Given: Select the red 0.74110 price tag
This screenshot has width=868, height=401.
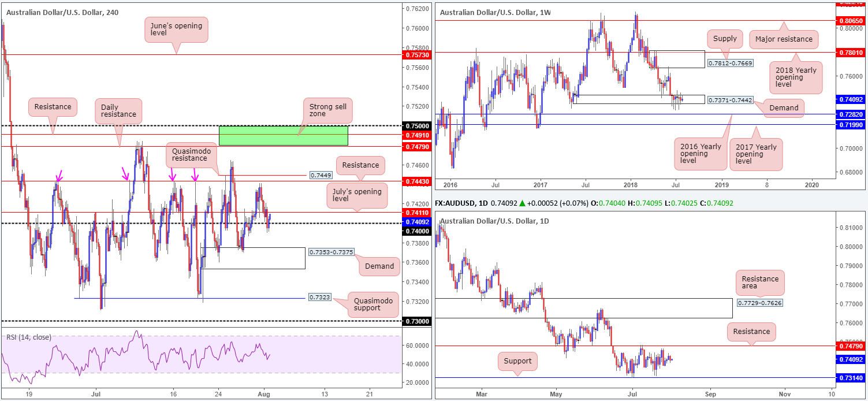Looking at the screenshot, I should coord(417,213).
